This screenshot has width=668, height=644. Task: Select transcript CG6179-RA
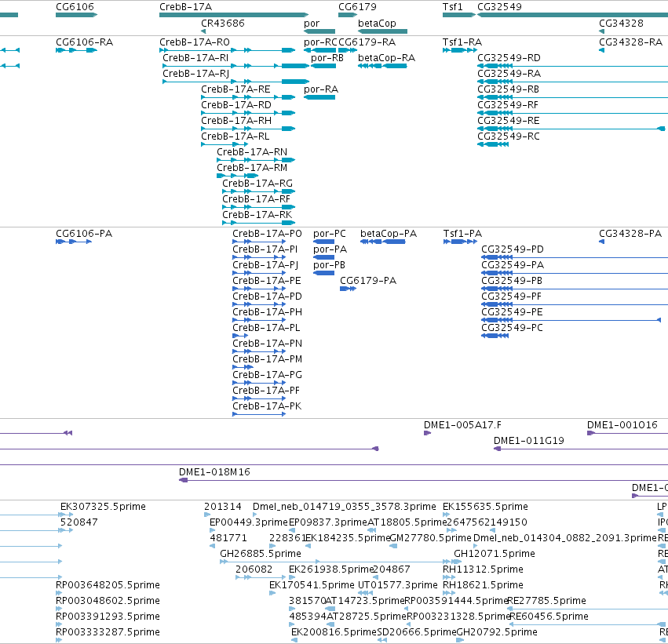point(348,50)
